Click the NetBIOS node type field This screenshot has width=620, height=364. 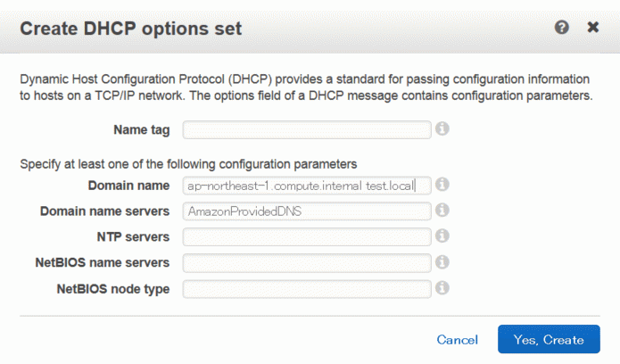coord(307,289)
